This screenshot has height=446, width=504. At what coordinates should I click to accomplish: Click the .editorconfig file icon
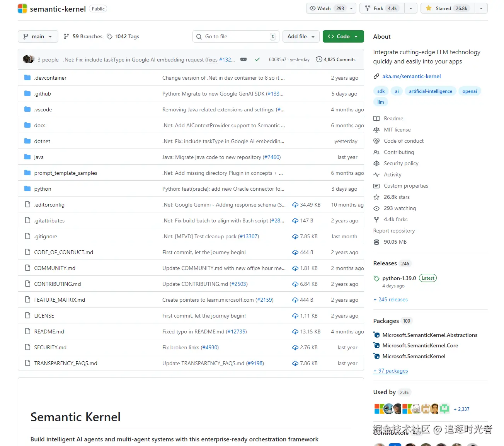tap(27, 205)
